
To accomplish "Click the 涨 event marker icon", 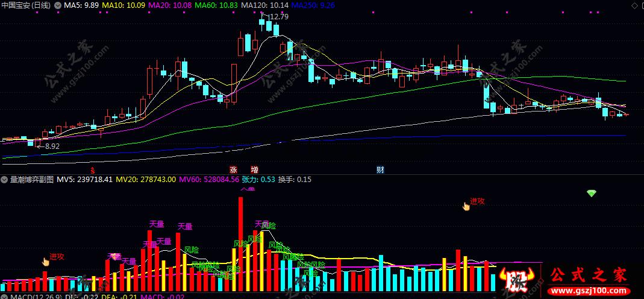I will pyautogui.click(x=233, y=169).
